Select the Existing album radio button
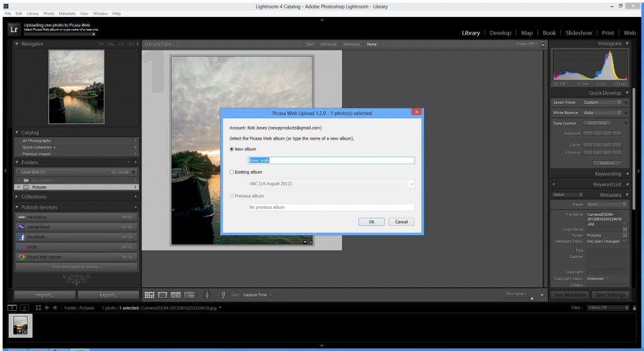This screenshot has width=644, height=351. click(x=232, y=172)
